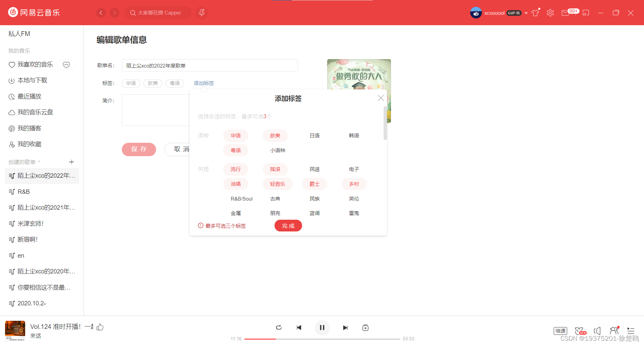Seek in the playback progress bar

[322, 339]
